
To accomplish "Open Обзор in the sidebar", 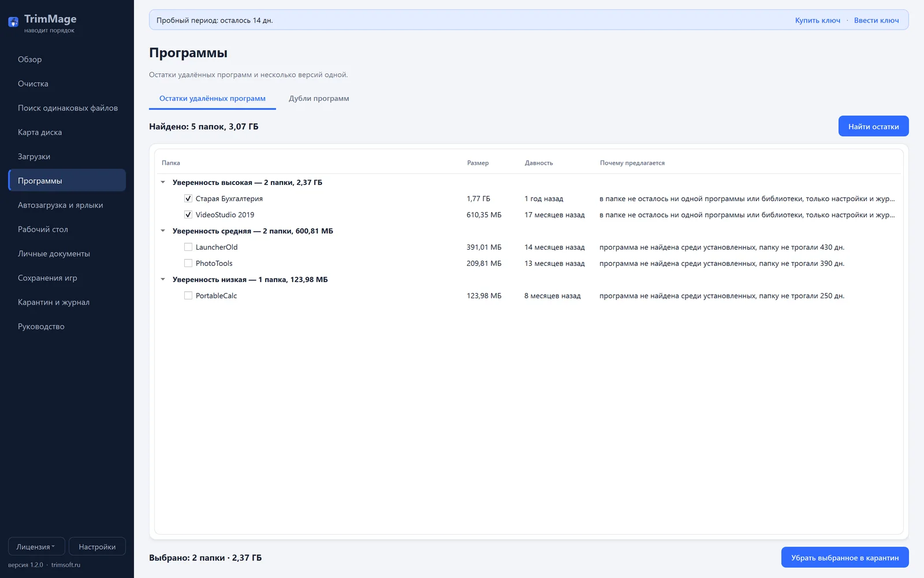I will coord(67,59).
